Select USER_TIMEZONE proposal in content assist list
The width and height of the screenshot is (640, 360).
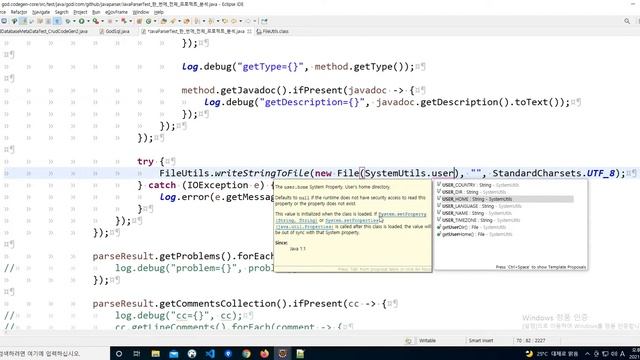[478, 220]
